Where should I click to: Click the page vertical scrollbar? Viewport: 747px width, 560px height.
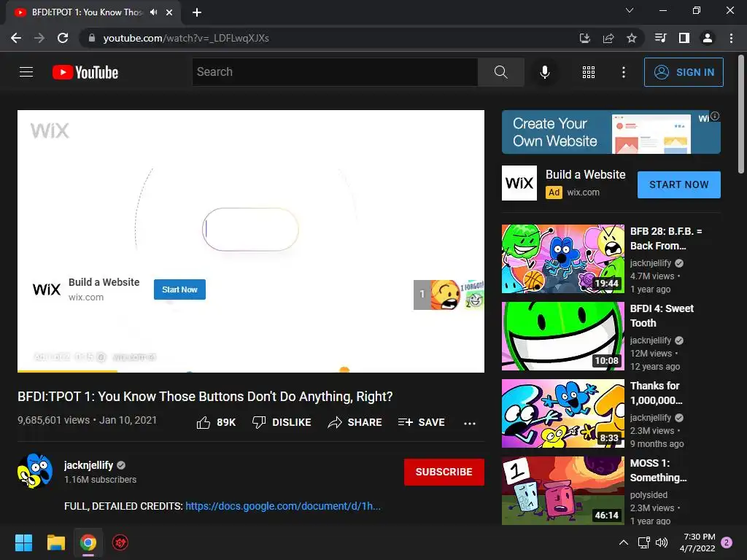click(741, 114)
